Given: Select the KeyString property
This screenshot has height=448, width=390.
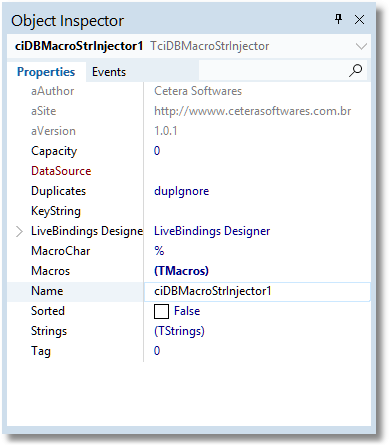Looking at the screenshot, I should [56, 211].
